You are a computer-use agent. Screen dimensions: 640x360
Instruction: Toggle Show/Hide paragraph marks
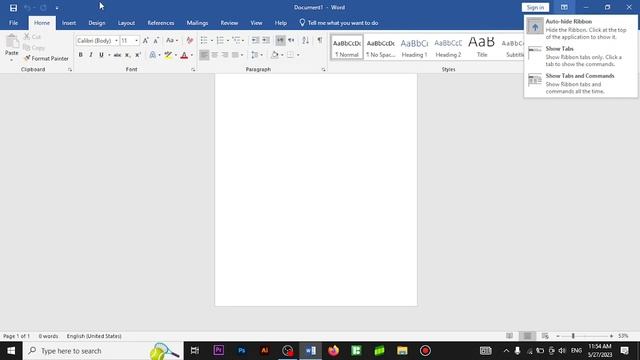coord(320,40)
